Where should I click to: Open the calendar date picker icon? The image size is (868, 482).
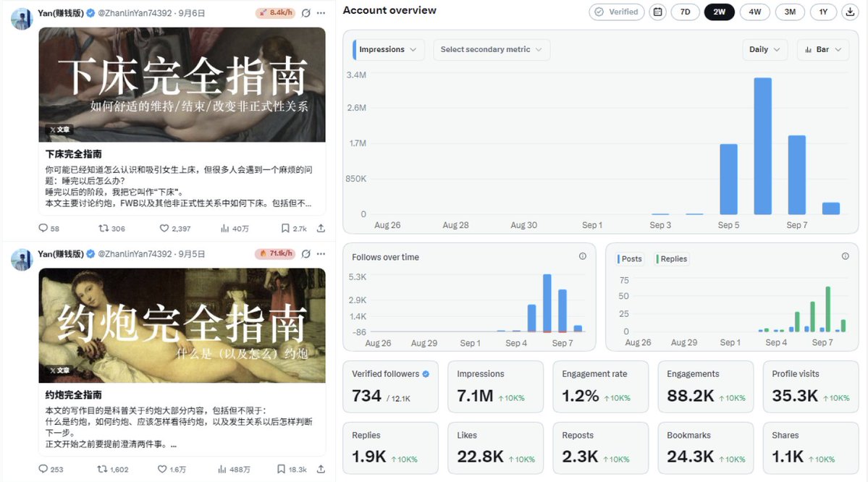(657, 12)
